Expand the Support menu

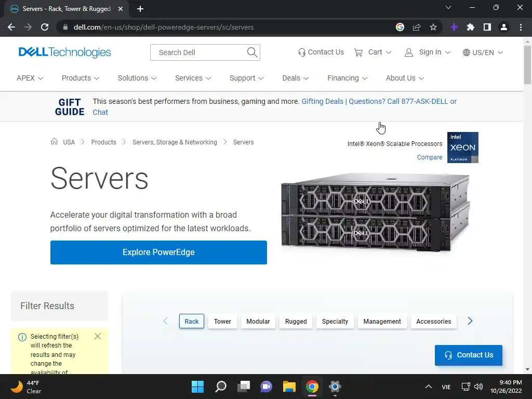tap(246, 78)
